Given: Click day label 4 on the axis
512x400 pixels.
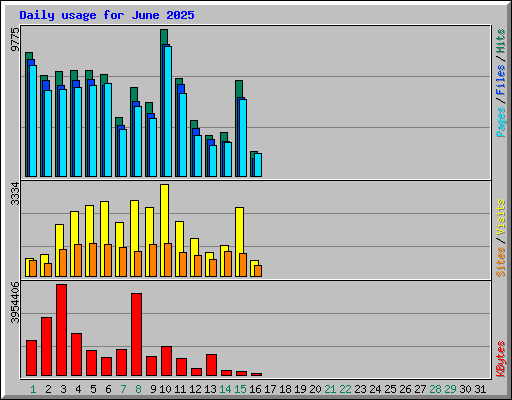Looking at the screenshot, I should pos(78,389).
